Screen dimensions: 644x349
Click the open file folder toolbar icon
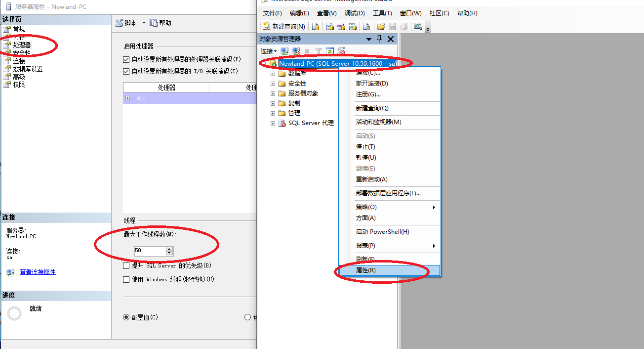point(381,27)
